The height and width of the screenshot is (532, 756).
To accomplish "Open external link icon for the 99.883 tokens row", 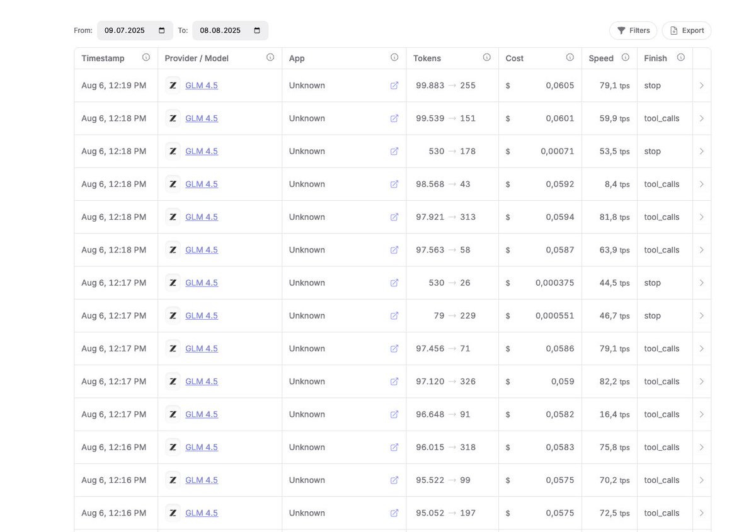I will (x=394, y=86).
